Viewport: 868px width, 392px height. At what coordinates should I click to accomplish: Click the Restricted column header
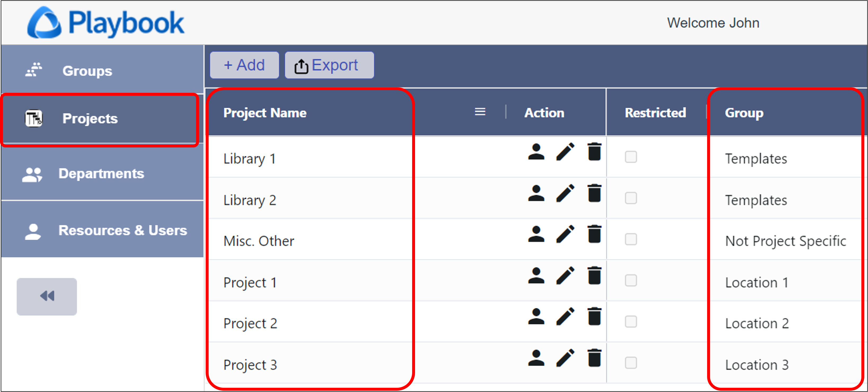click(x=655, y=113)
